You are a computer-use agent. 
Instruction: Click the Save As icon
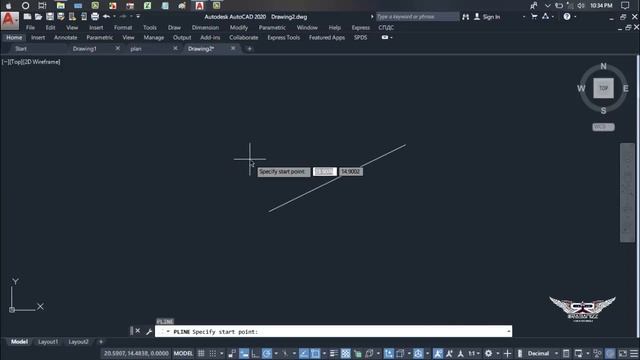(x=61, y=17)
